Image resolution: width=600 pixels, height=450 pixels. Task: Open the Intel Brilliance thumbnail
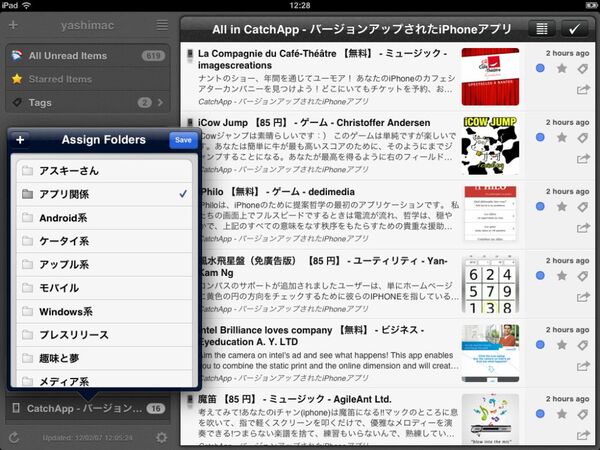pyautogui.click(x=490, y=353)
